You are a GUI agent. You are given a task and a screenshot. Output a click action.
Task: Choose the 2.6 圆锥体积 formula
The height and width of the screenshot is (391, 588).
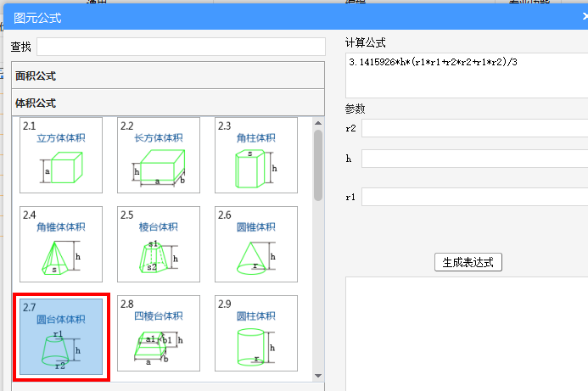coord(256,244)
